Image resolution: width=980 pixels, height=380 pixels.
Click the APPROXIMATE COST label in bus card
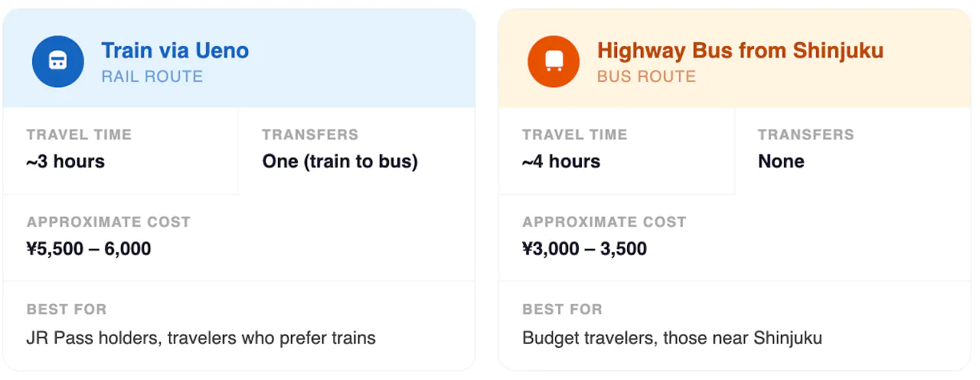click(604, 222)
